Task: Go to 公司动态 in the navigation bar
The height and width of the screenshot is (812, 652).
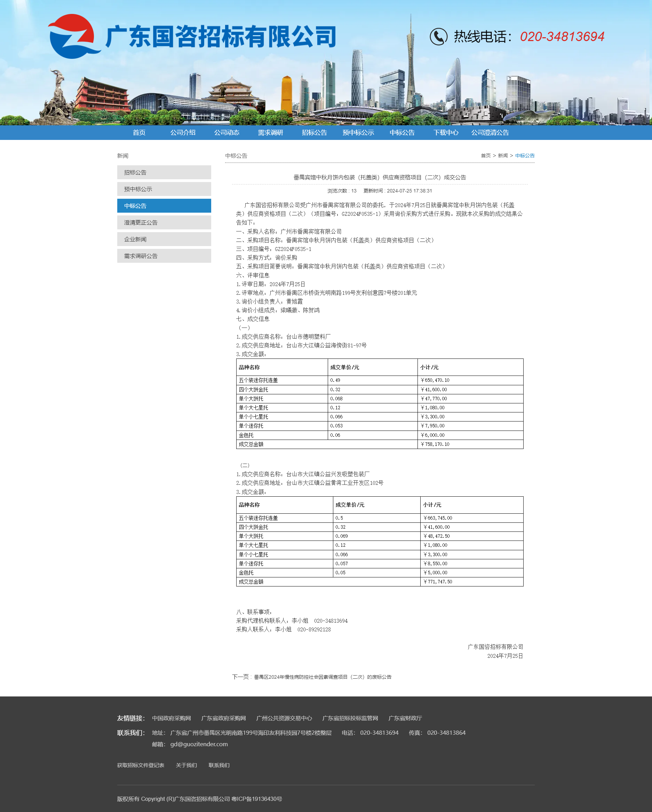Action: pos(226,133)
